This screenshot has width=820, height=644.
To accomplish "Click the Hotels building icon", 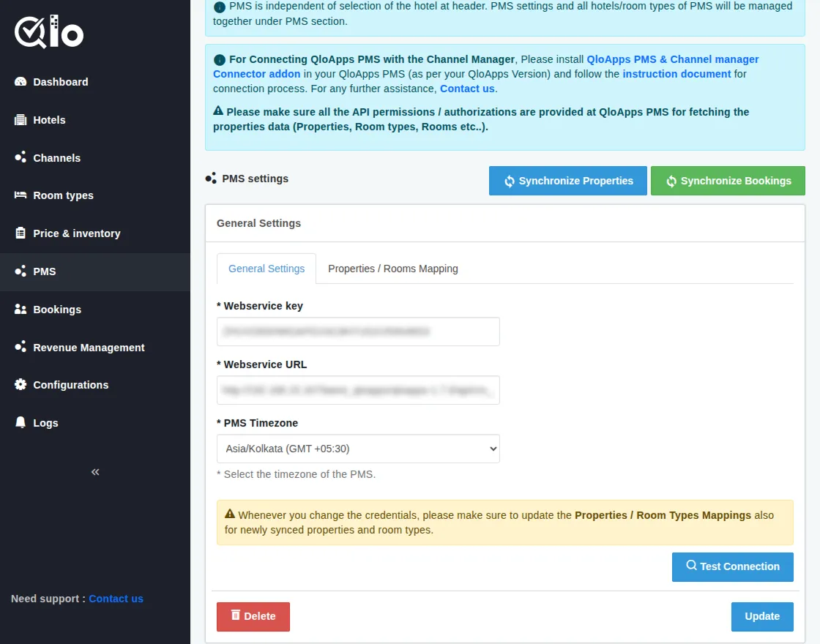I will click(20, 120).
